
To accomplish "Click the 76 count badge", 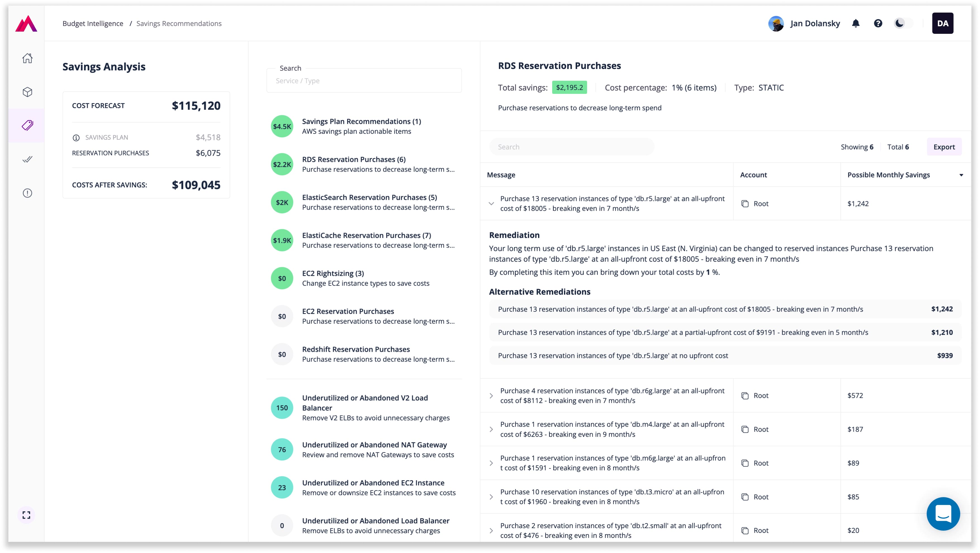I will [x=282, y=450].
